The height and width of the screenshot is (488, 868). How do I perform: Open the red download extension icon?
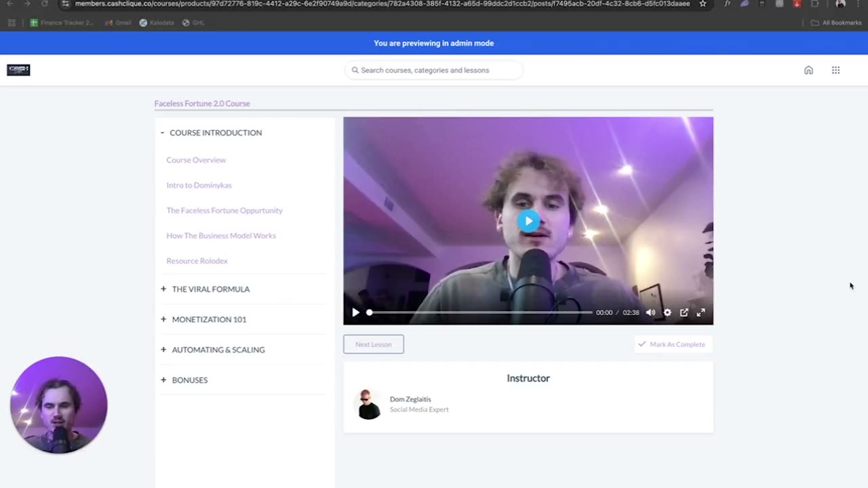click(797, 3)
